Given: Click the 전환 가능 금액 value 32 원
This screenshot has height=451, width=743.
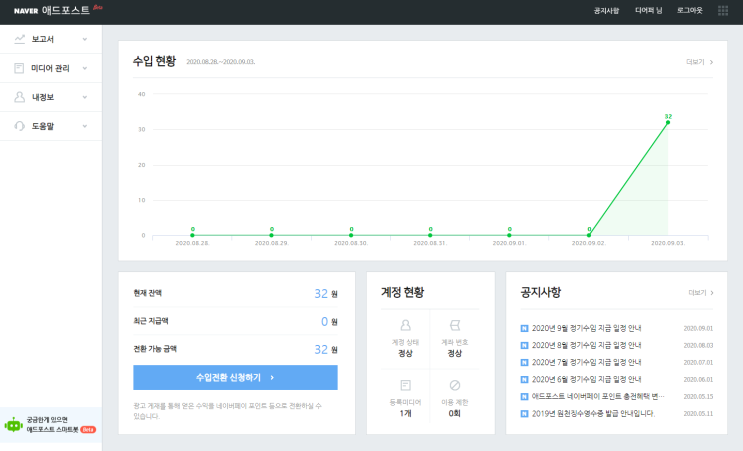Looking at the screenshot, I should tap(326, 350).
